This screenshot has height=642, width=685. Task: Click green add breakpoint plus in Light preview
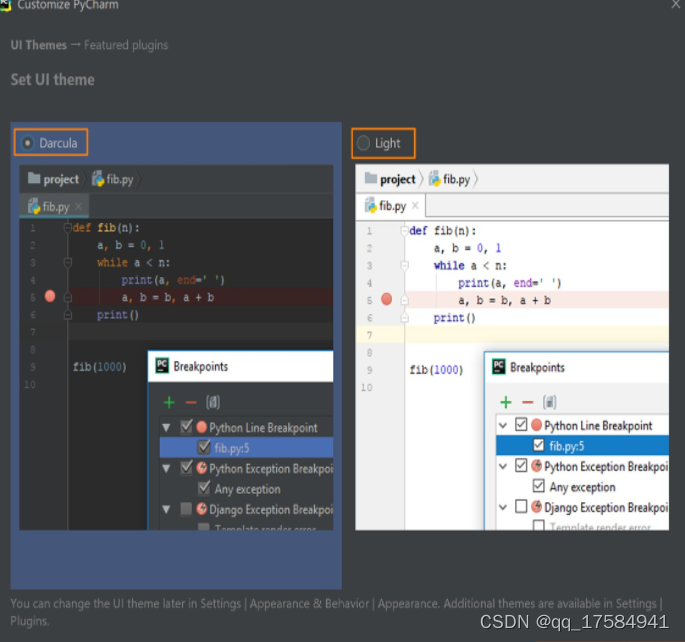pos(505,402)
